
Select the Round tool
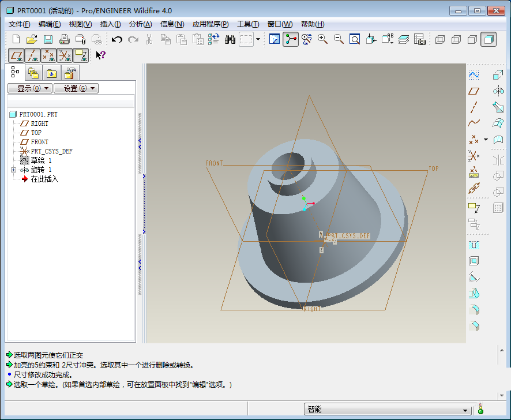pos(474,309)
